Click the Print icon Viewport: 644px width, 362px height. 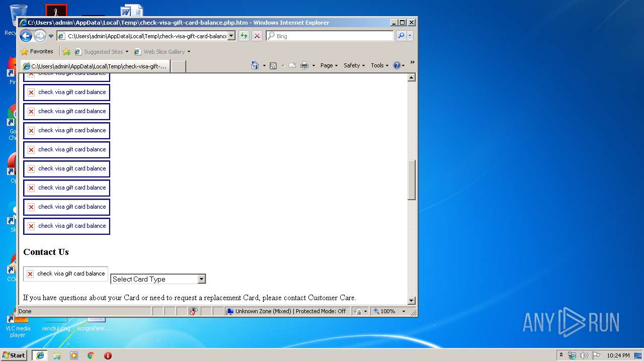coord(304,65)
